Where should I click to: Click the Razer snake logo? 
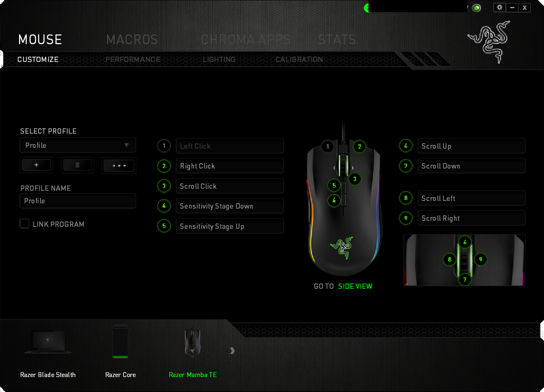[x=489, y=42]
